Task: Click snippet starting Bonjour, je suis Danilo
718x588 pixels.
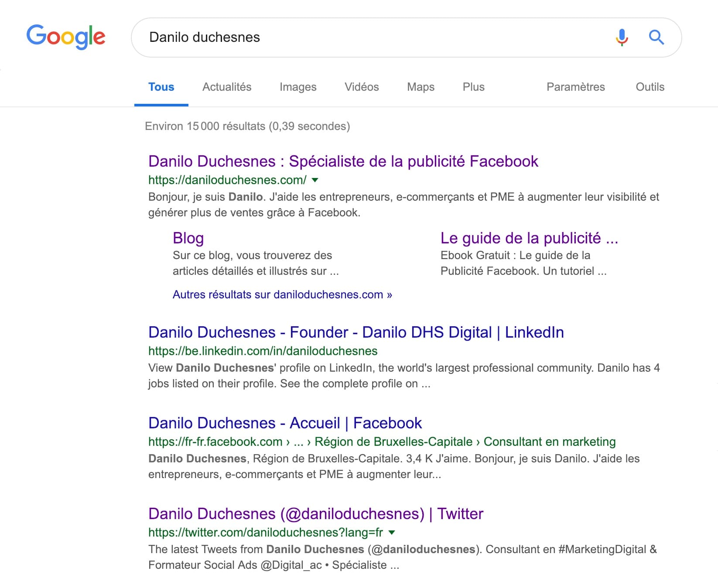Action: point(403,205)
